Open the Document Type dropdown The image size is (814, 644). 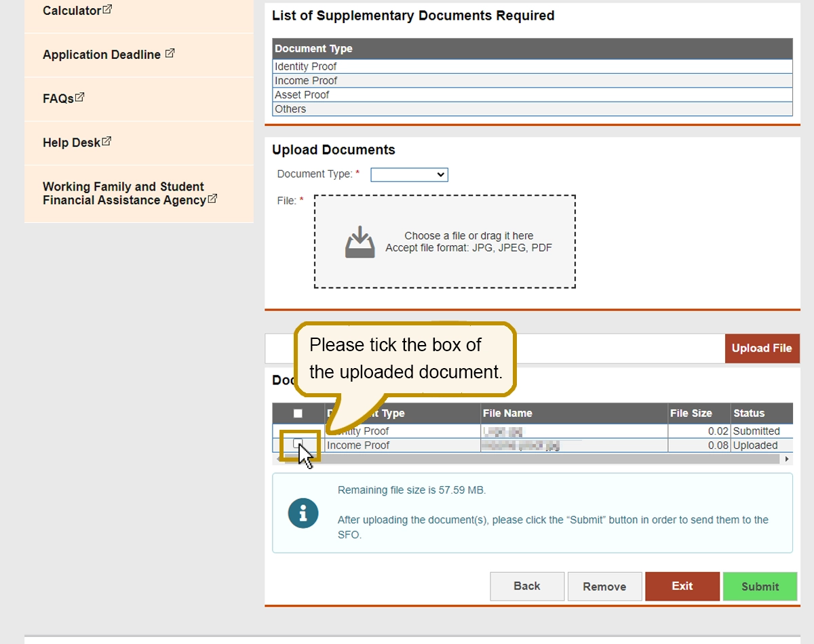(x=409, y=175)
